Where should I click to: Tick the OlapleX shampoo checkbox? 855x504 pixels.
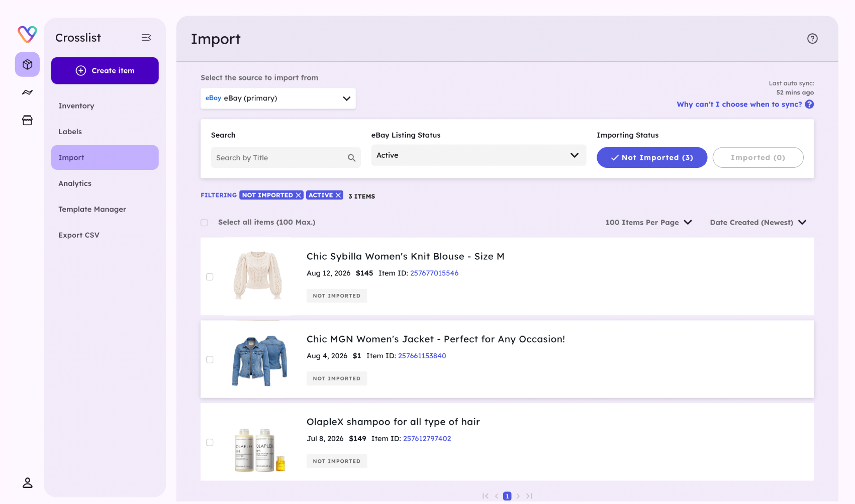[x=210, y=442]
